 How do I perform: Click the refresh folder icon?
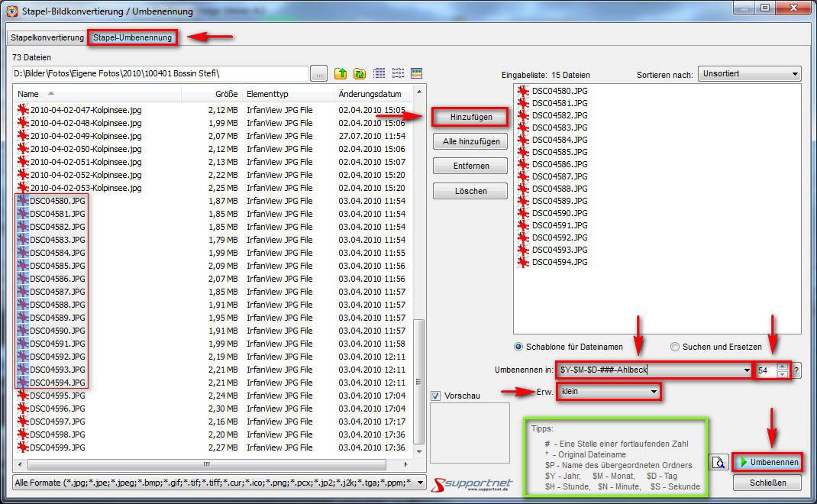click(x=359, y=74)
